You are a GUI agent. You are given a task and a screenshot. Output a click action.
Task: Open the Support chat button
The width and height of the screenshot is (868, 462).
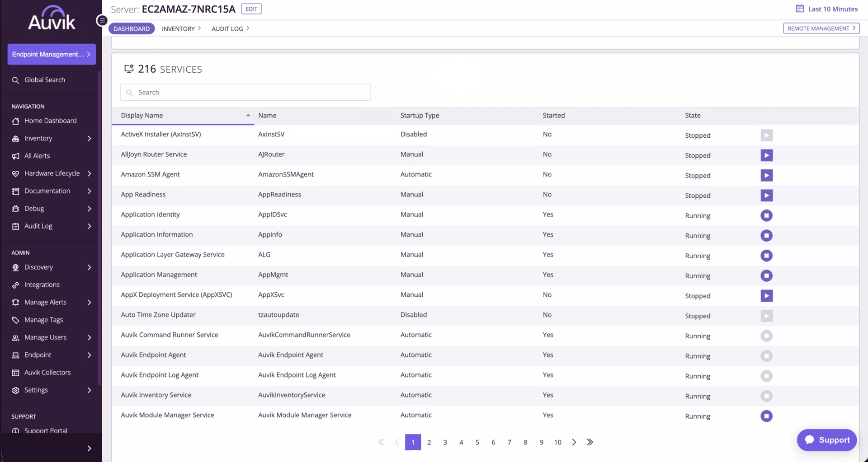point(827,440)
